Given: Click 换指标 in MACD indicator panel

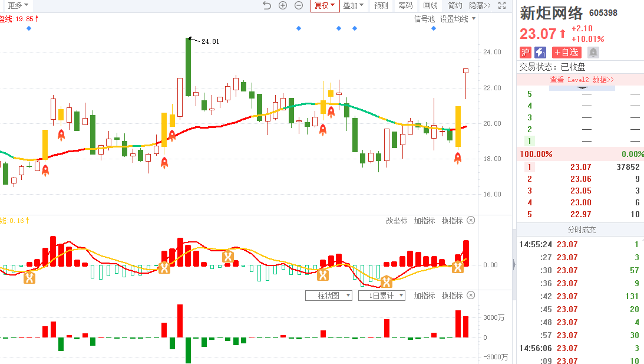Looking at the screenshot, I should pyautogui.click(x=452, y=221).
